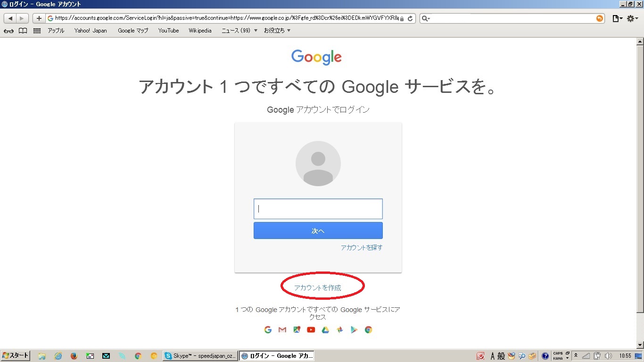Open the アップル bookmark
644x362 pixels.
click(x=56, y=31)
